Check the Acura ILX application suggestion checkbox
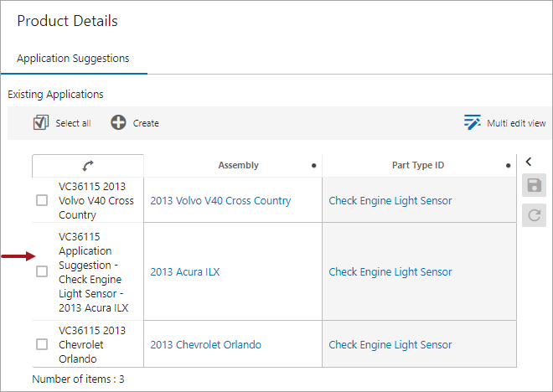Viewport: 553px width, 392px height. (x=42, y=271)
